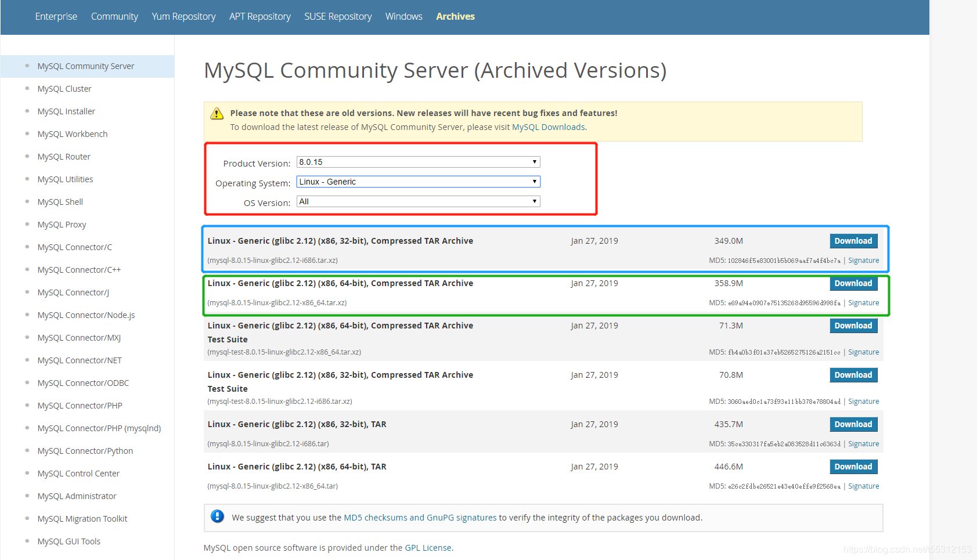
Task: Open MySQL Connector/PHP (mysqlnd) in the sidebar
Action: [99, 428]
